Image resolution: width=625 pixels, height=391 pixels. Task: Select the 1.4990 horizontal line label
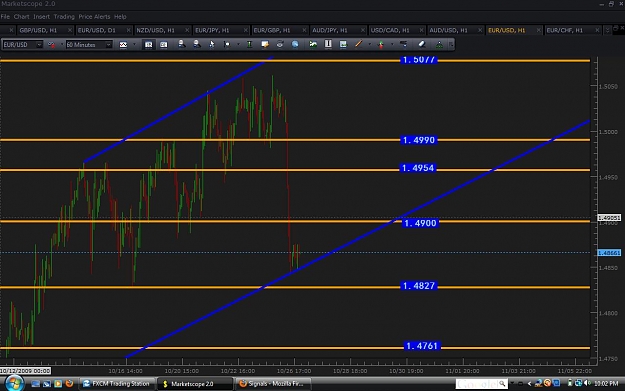(419, 140)
